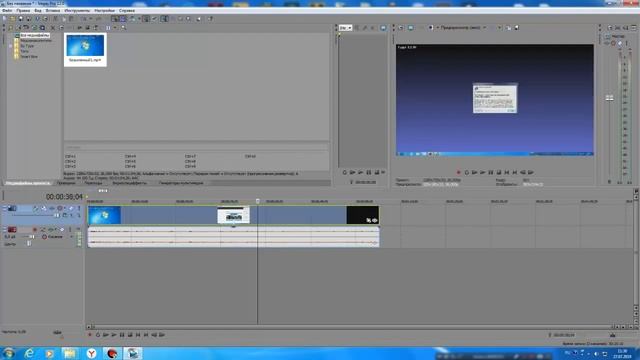Select the Zoom Edit tool
This screenshot has width=640, height=360.
pos(188,19)
